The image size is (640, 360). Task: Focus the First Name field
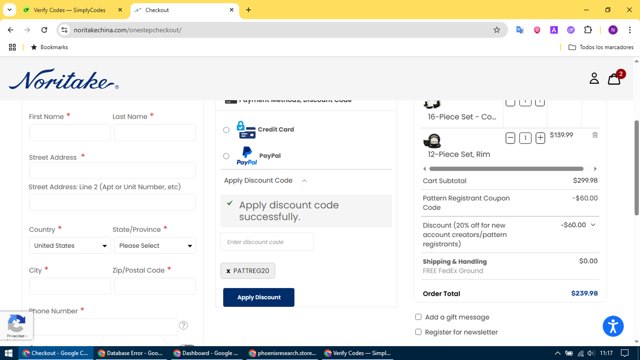point(70,133)
